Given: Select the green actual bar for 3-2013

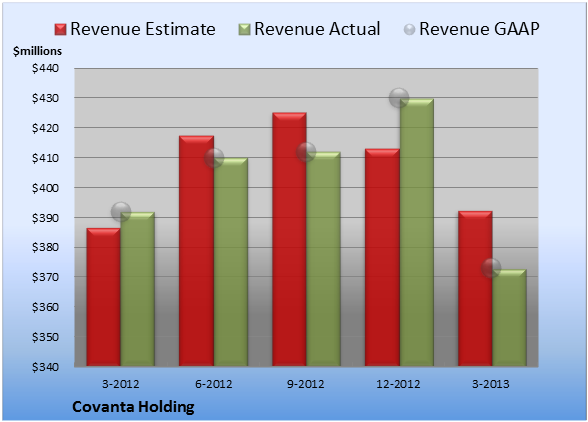Looking at the screenshot, I should [509, 318].
